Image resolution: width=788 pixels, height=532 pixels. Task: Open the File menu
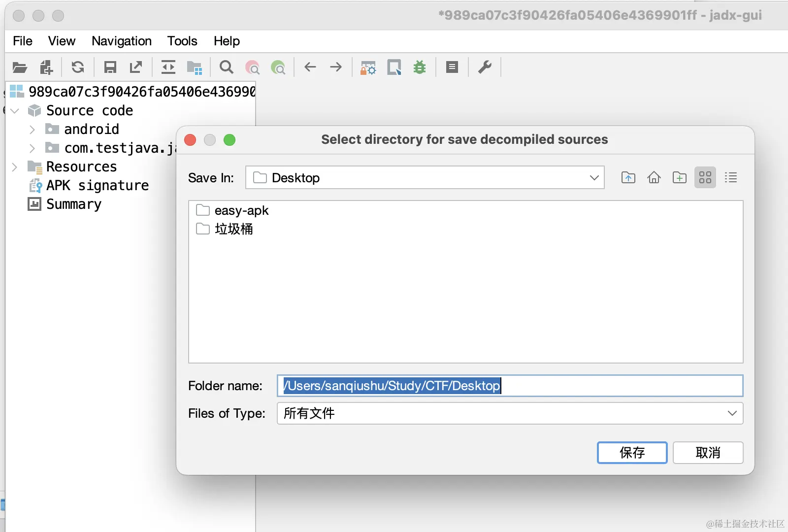tap(23, 41)
